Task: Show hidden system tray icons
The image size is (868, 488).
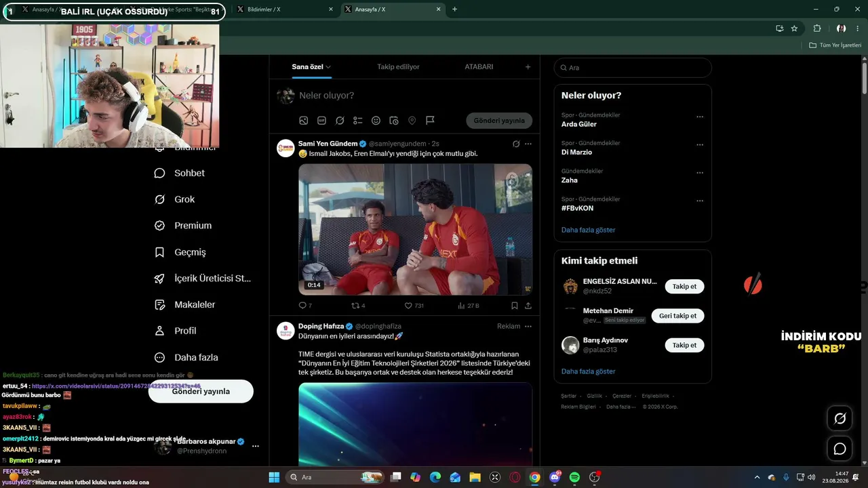Action: point(757,477)
